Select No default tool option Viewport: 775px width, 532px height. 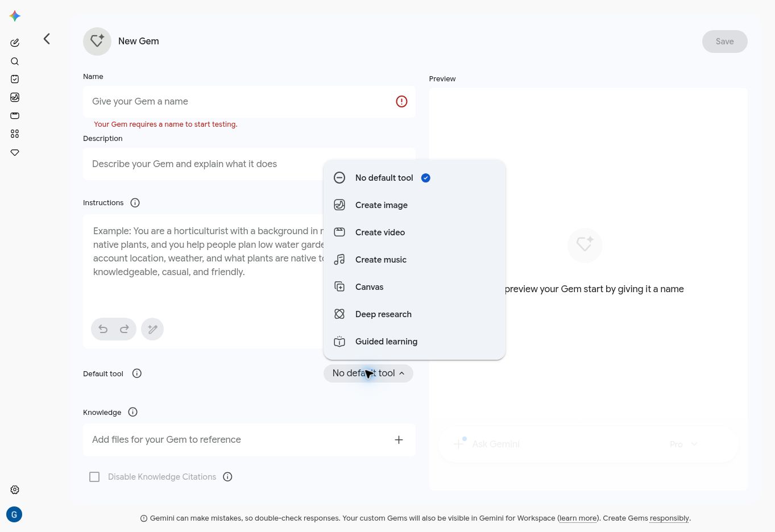[415, 178]
